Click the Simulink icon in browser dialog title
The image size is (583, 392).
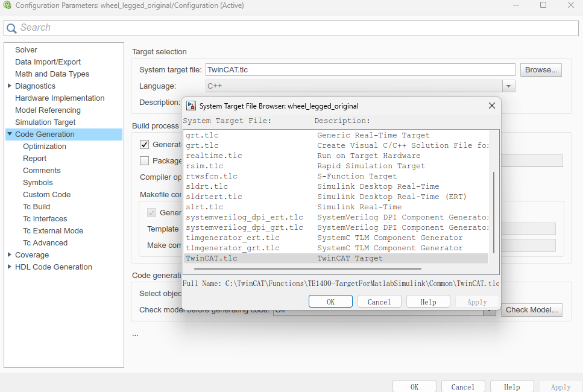(191, 106)
